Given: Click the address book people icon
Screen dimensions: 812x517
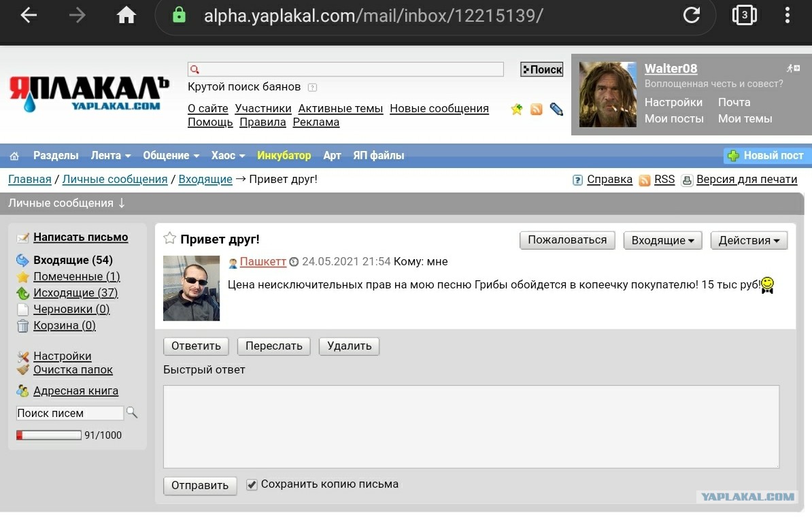Looking at the screenshot, I should (22, 390).
